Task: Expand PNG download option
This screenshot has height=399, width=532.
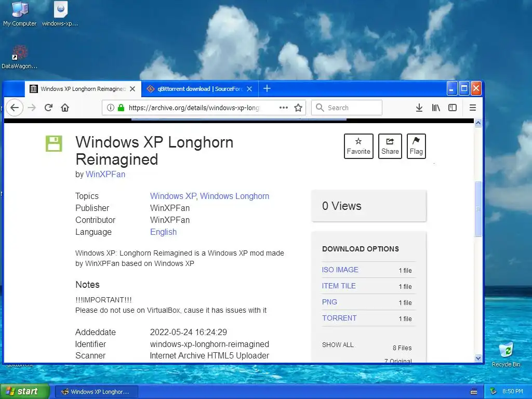Action: click(x=329, y=302)
